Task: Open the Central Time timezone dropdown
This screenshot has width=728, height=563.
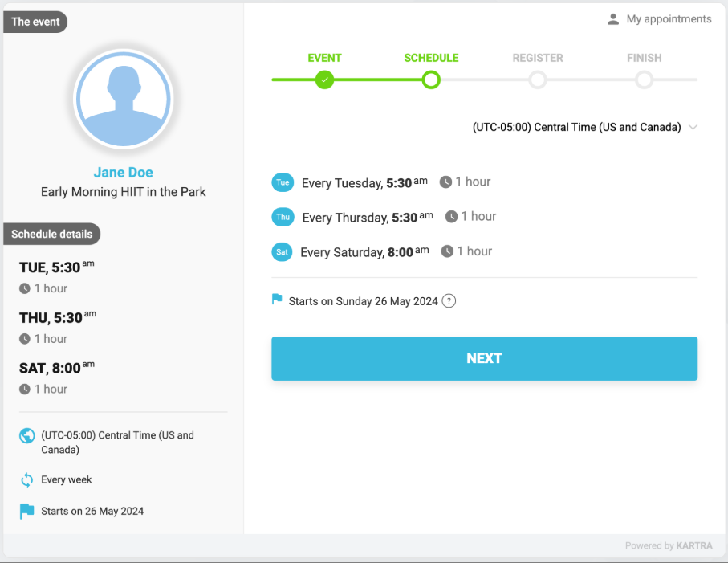Action: pos(693,127)
